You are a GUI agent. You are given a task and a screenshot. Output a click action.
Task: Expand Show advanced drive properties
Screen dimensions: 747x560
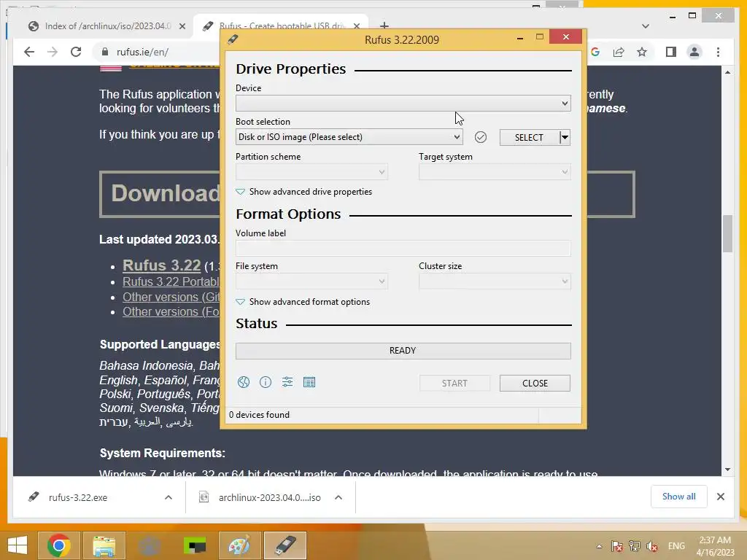(x=304, y=192)
